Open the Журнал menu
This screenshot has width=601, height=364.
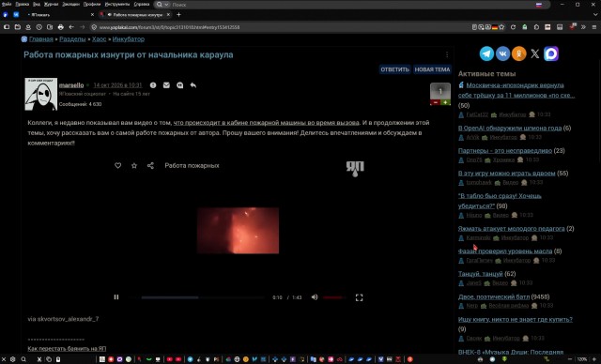tap(51, 4)
